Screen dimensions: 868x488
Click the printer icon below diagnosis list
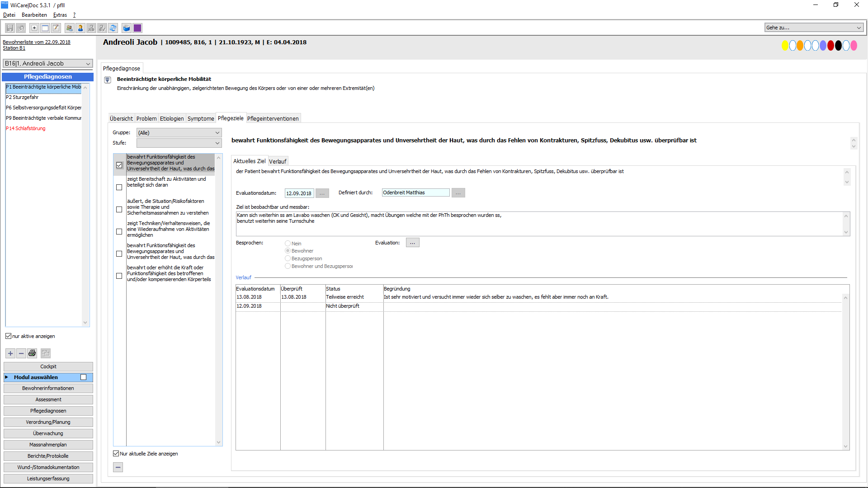[x=32, y=353]
